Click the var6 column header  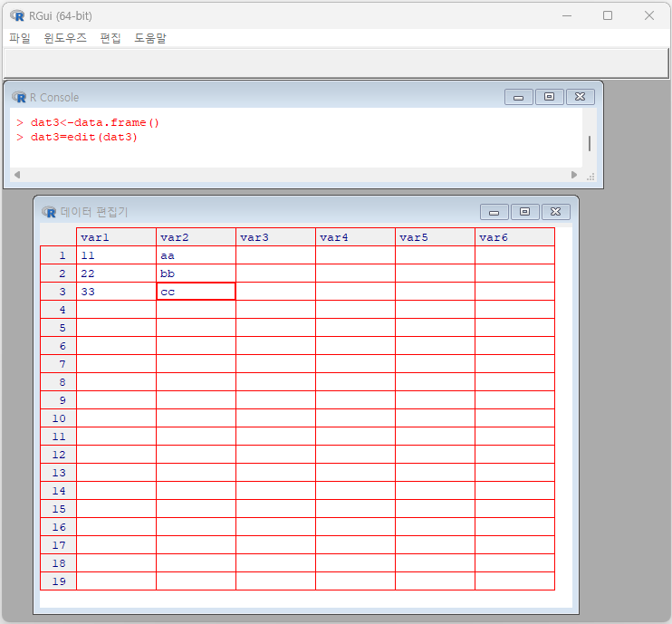point(514,237)
